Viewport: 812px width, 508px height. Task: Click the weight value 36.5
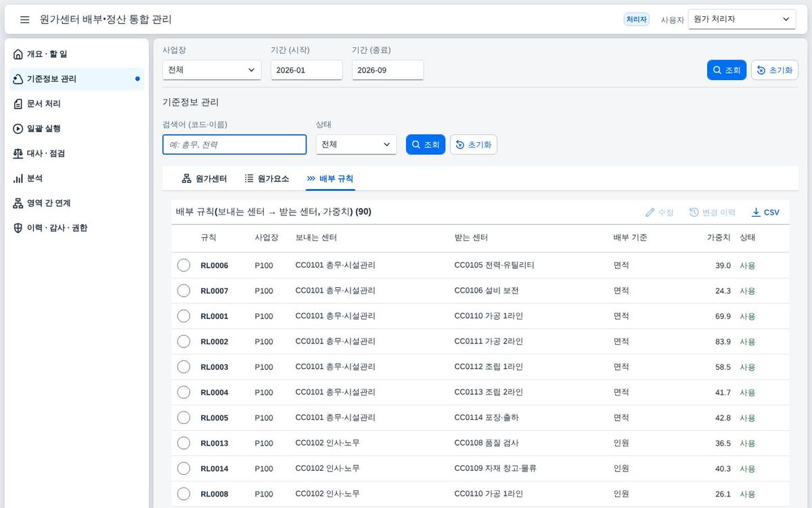coord(723,444)
